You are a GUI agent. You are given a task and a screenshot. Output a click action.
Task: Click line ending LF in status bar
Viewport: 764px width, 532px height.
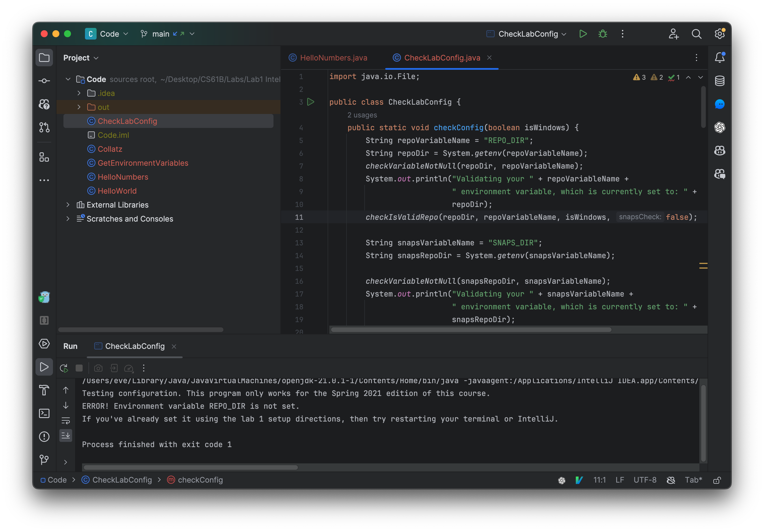pyautogui.click(x=620, y=480)
